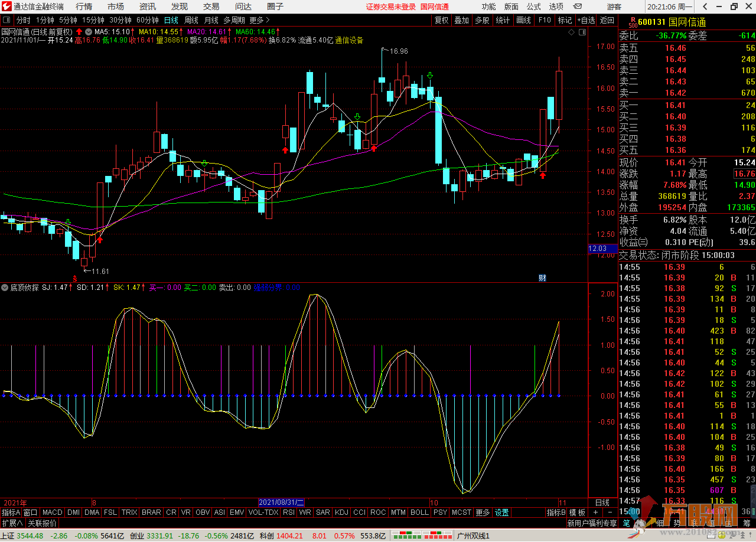Click the red up arrow under the latest rally
The width and height of the screenshot is (756, 542).
point(542,175)
